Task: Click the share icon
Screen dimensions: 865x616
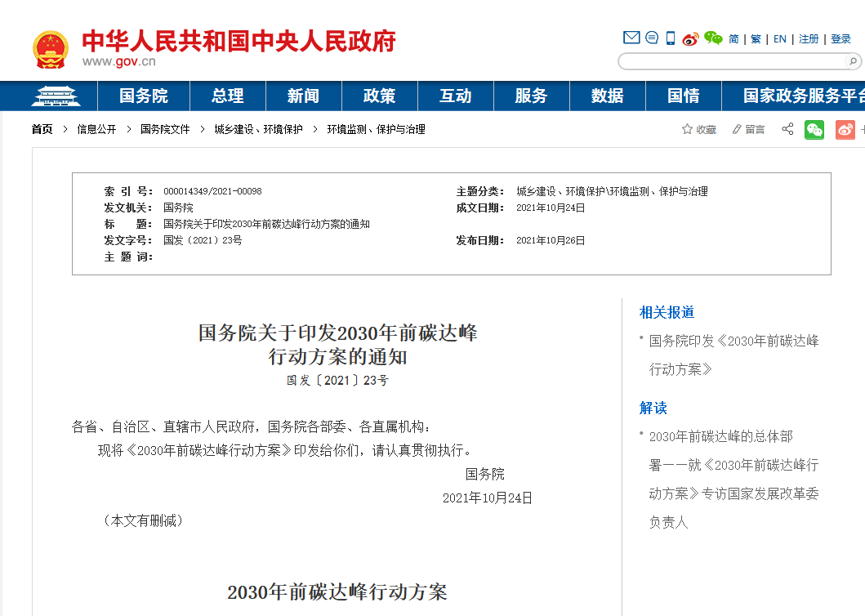Action: pos(787,129)
